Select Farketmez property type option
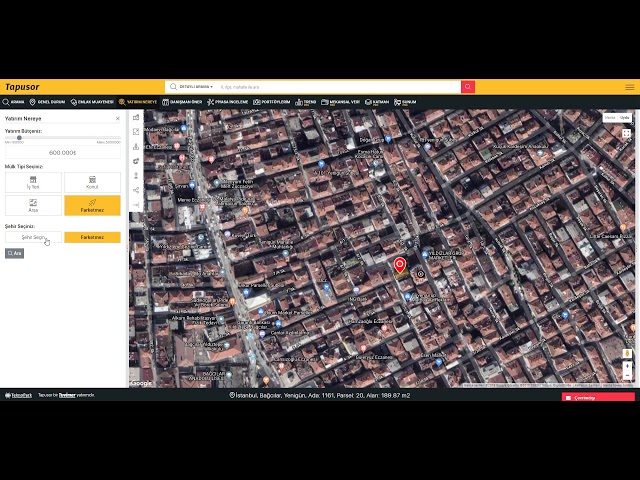 [x=92, y=205]
